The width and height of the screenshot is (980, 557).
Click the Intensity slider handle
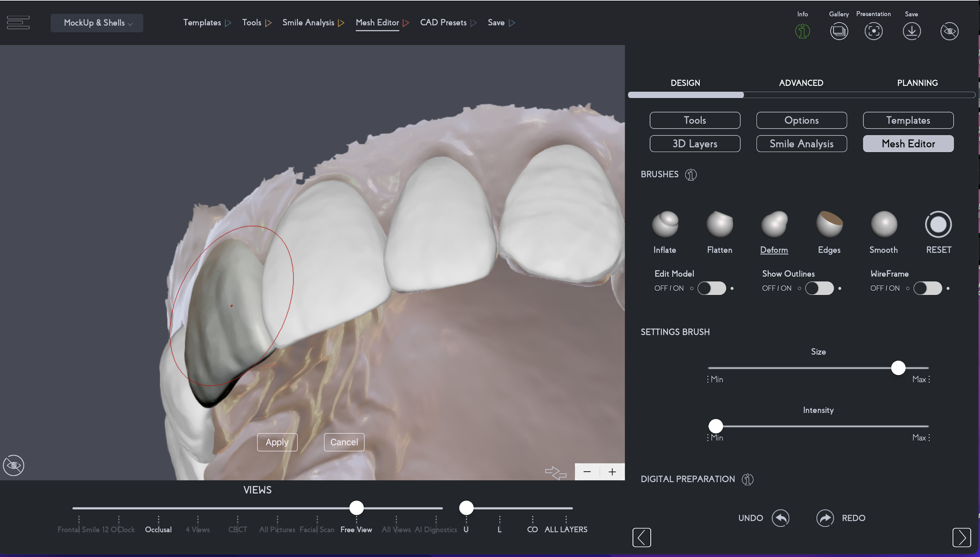point(715,426)
